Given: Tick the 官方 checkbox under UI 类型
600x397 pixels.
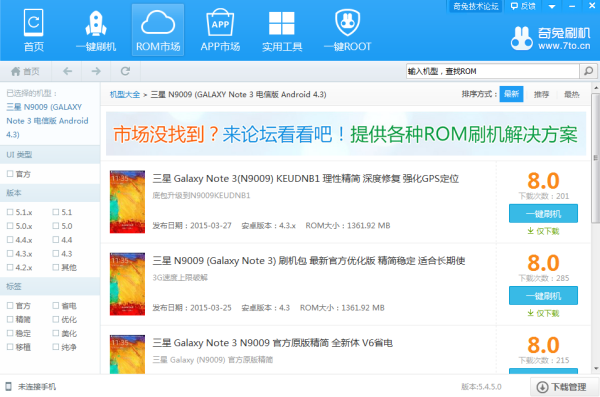Looking at the screenshot, I should [x=10, y=174].
